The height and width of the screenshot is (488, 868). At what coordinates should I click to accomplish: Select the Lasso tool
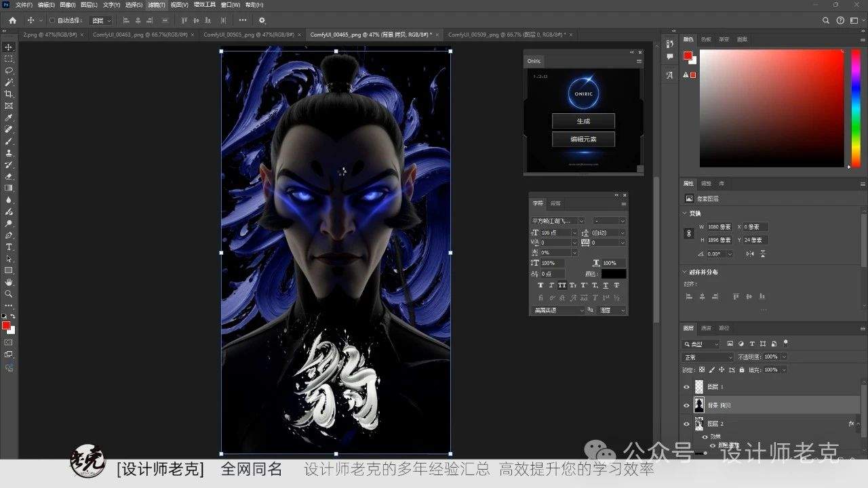[9, 70]
